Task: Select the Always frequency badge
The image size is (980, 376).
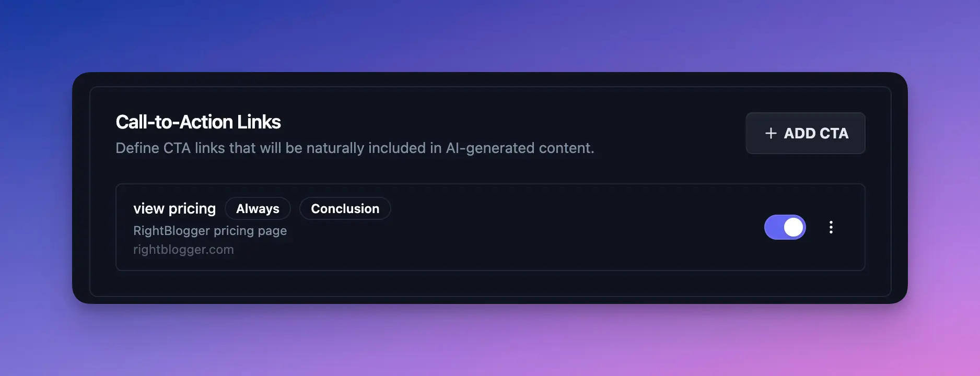Action: coord(258,209)
